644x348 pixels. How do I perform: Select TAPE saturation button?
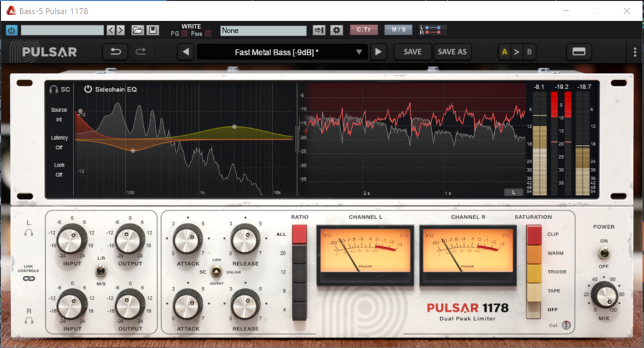point(535,291)
